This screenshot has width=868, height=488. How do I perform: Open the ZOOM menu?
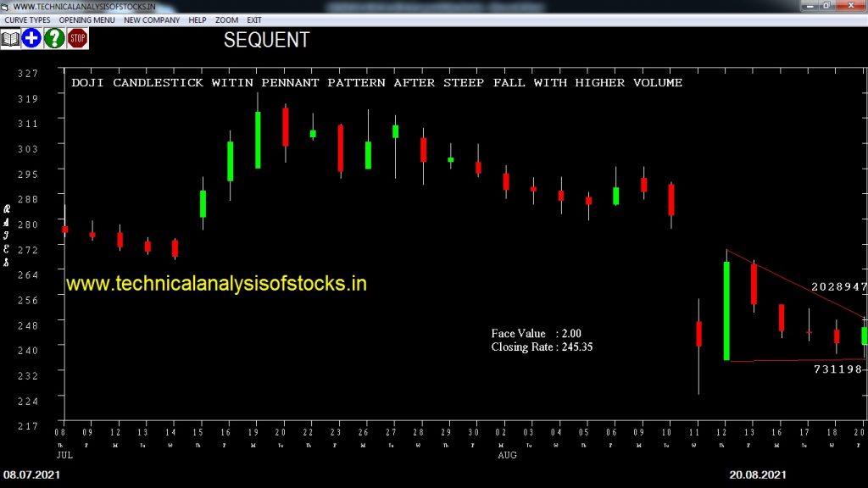[226, 19]
